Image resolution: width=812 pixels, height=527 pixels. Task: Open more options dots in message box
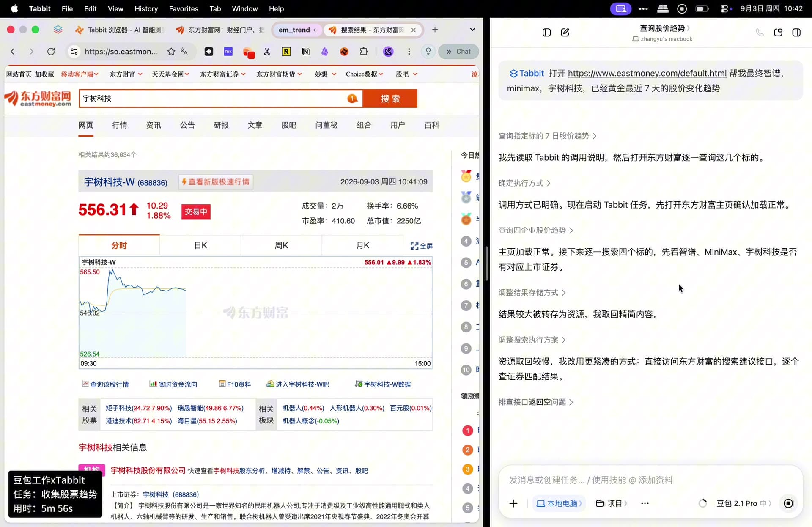(x=645, y=503)
